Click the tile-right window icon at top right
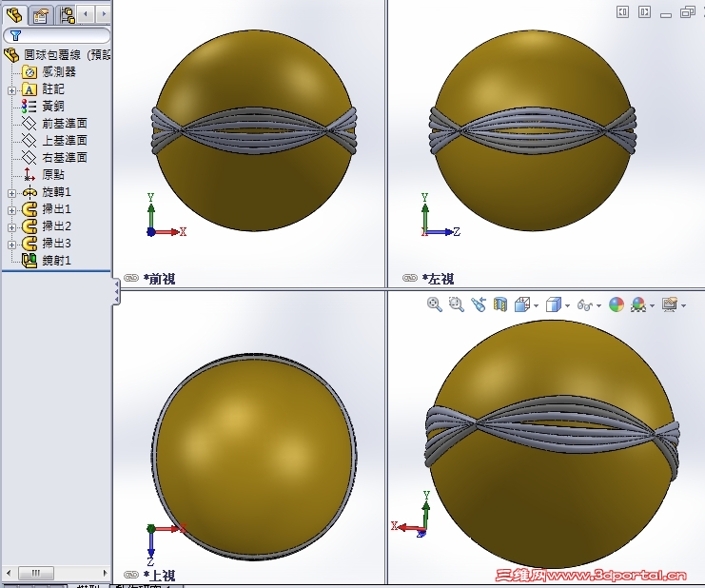Screen dimensions: 705x588 (x=644, y=12)
